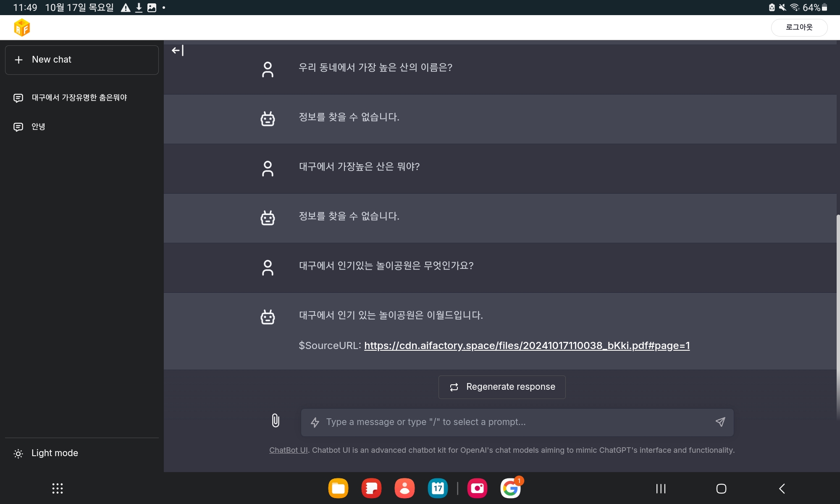Open the Google app in taskbar
840x504 pixels.
tap(510, 488)
